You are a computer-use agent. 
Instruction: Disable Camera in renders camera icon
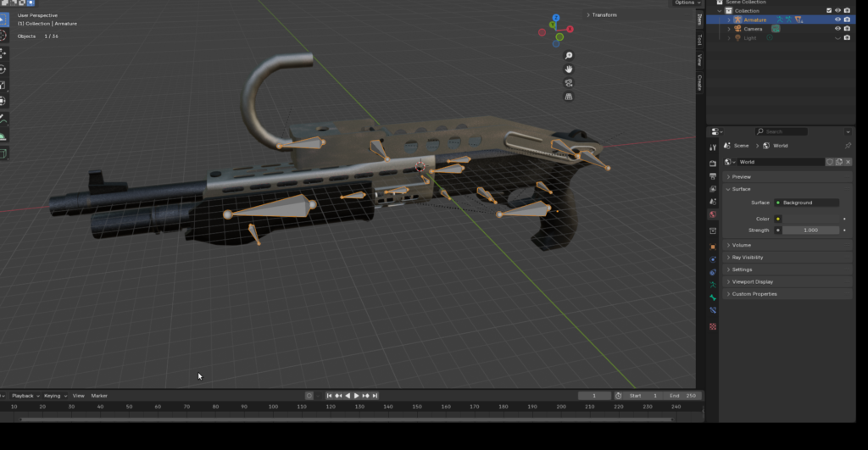(847, 29)
